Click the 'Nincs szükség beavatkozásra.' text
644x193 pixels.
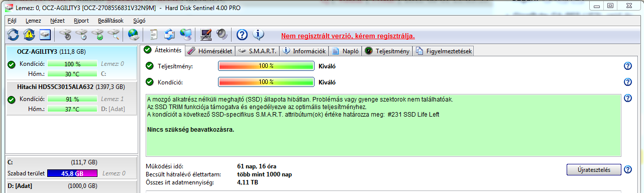[190, 130]
